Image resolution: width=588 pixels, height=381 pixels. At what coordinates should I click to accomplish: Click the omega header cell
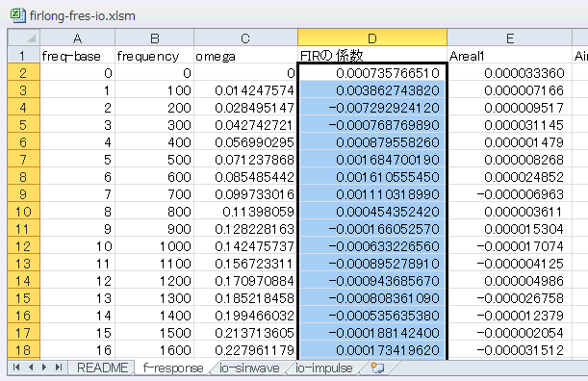pos(245,56)
